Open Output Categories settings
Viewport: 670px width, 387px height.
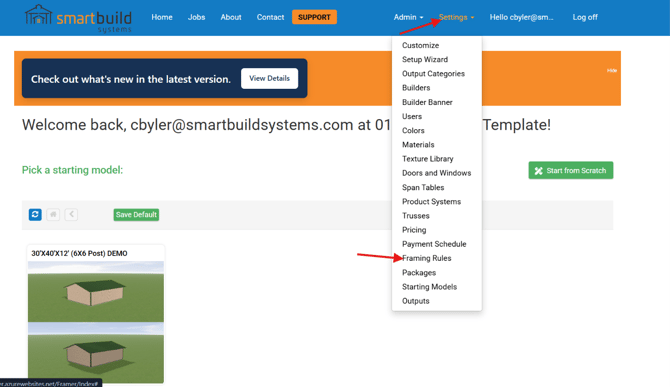(433, 73)
